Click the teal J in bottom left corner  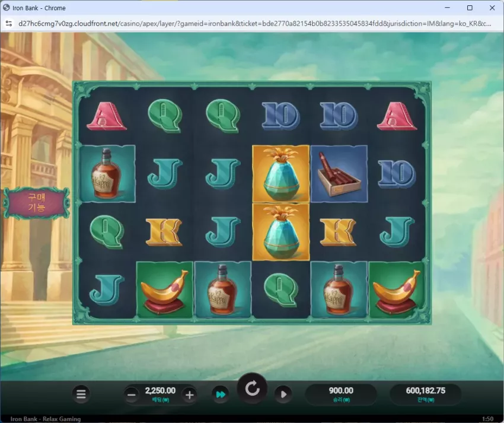(107, 290)
